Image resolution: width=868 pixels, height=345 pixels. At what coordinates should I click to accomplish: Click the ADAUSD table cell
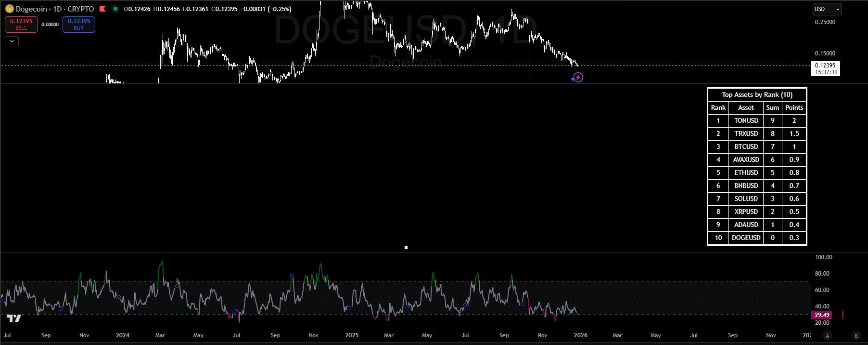[746, 225]
